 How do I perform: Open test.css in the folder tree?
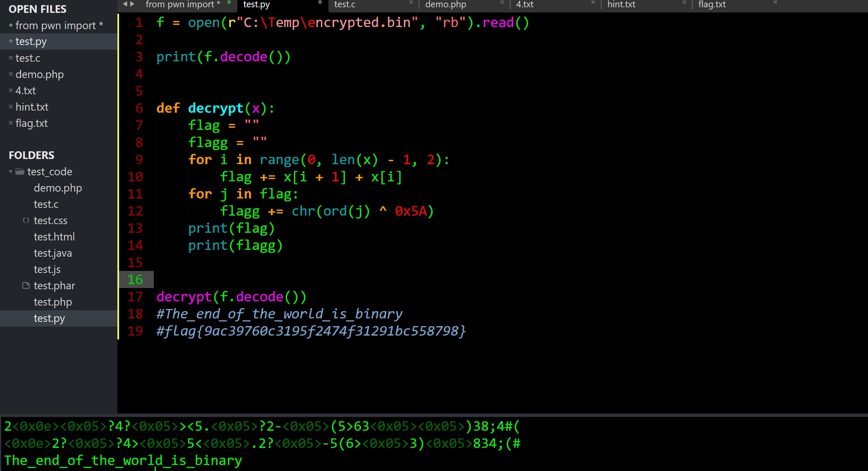[51, 221]
